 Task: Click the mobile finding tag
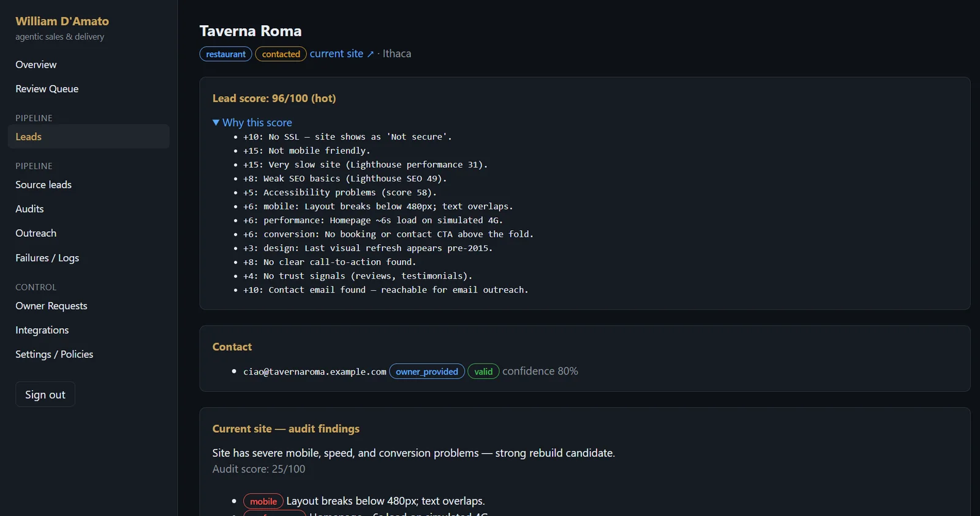[x=263, y=501]
